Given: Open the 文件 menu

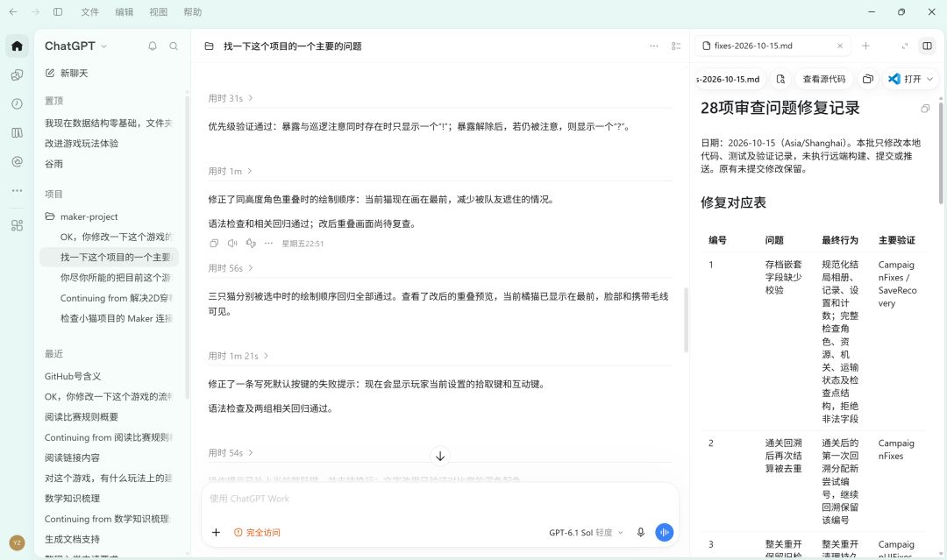Looking at the screenshot, I should point(90,12).
